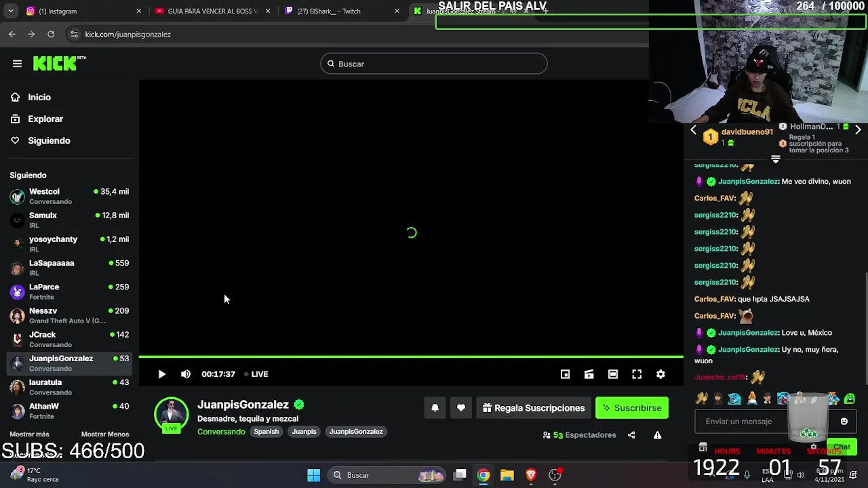Image resolution: width=868 pixels, height=488 pixels.
Task: Open Samulx channel in following list
Action: (x=69, y=220)
